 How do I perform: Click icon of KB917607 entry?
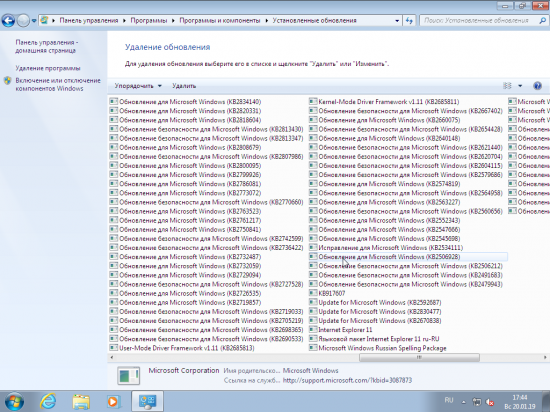[313, 293]
